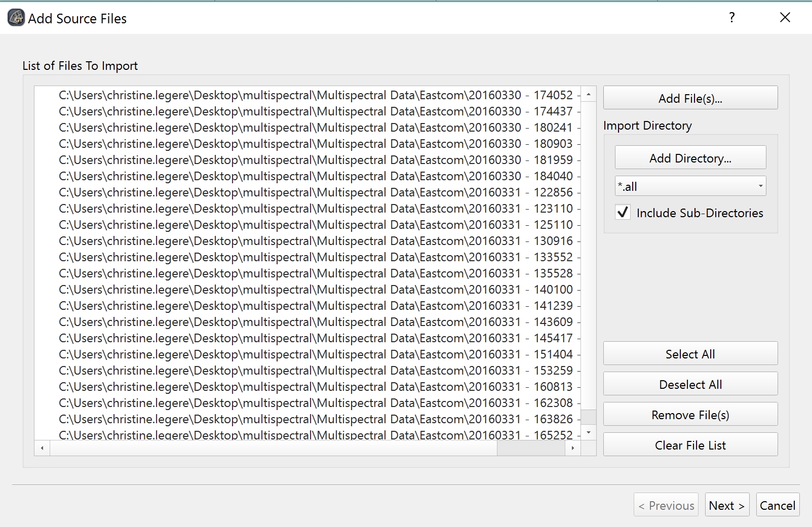This screenshot has height=527, width=812.
Task: Select file row 20160331 - 165252
Action: click(x=307, y=434)
